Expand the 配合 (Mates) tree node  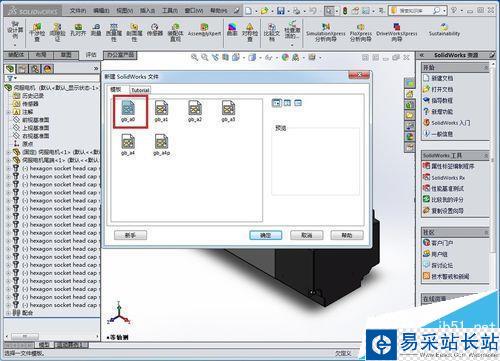point(8,313)
